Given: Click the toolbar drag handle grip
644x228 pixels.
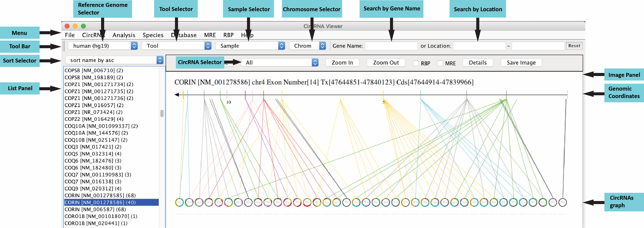Looking at the screenshot, I should coord(64,46).
